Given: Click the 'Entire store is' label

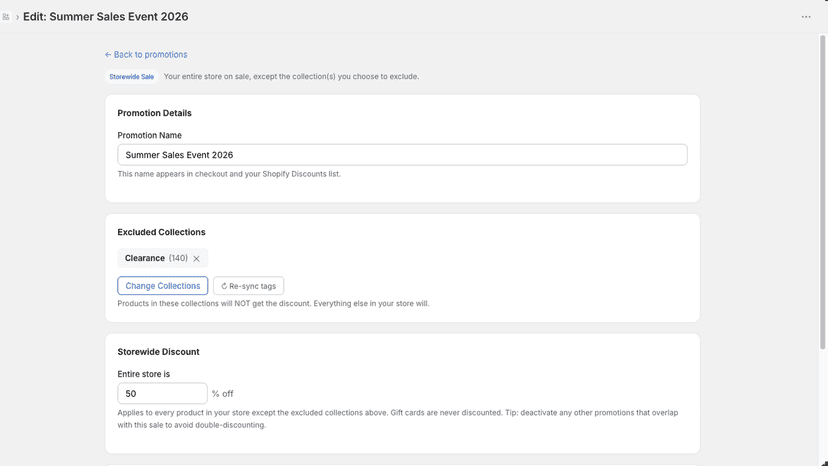Looking at the screenshot, I should click(x=144, y=374).
